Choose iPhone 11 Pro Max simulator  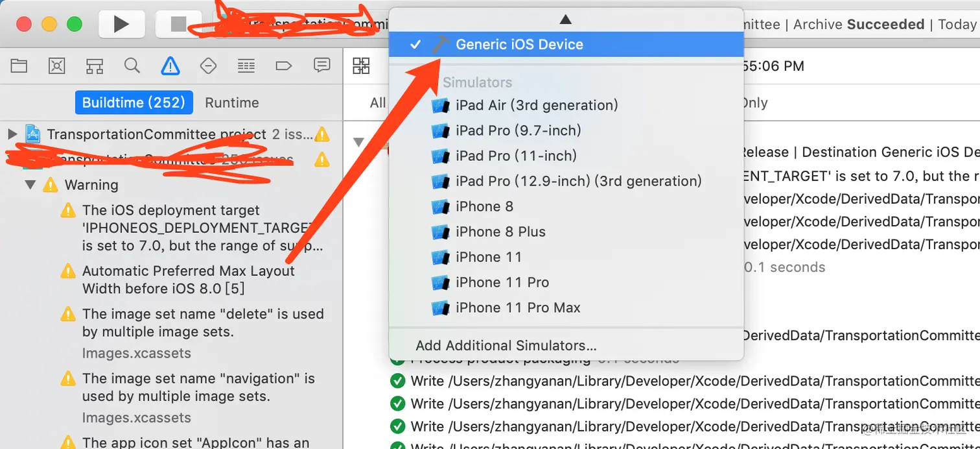tap(566, 308)
